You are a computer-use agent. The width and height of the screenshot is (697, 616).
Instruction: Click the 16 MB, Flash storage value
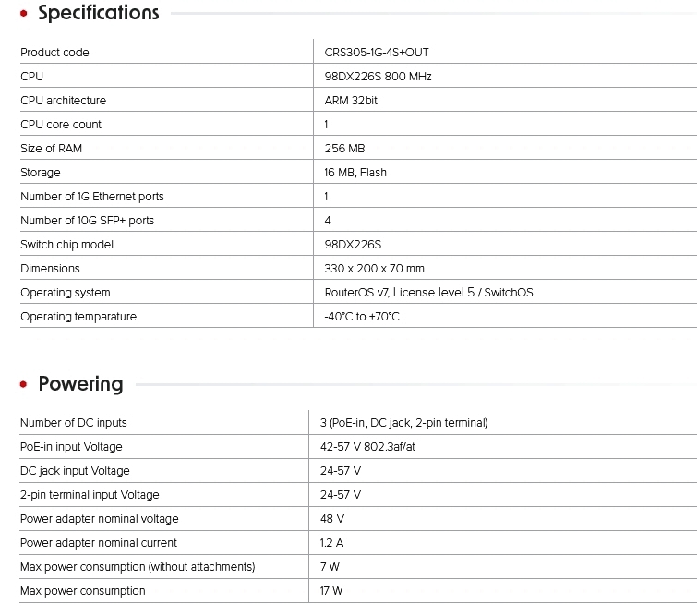click(x=355, y=173)
